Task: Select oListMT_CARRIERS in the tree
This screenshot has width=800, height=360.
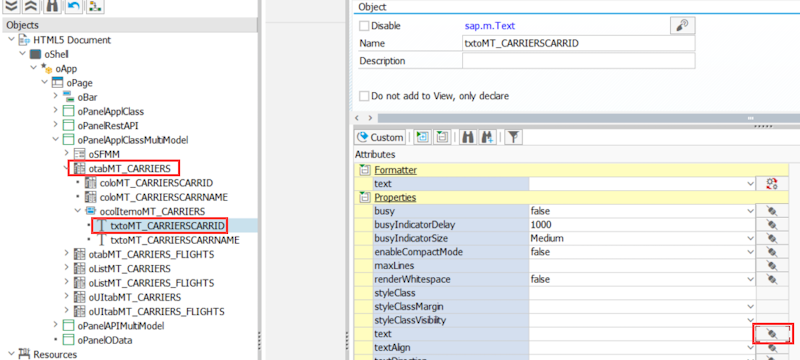Action: pyautogui.click(x=129, y=268)
